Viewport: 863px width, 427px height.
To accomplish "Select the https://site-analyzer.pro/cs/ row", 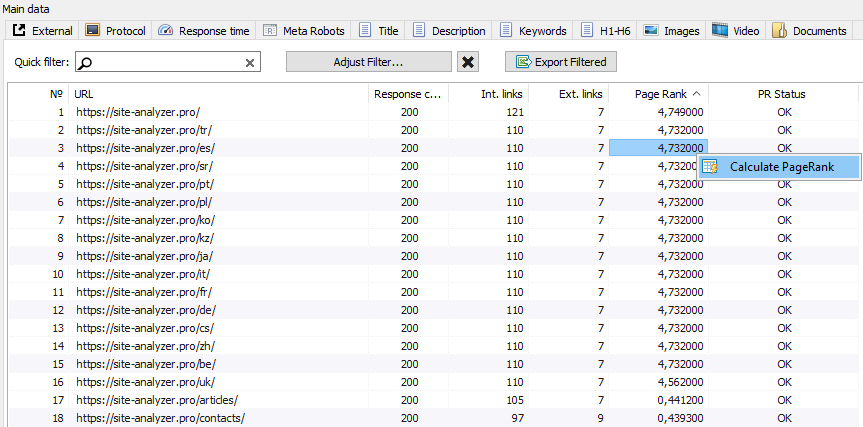I will [x=433, y=328].
